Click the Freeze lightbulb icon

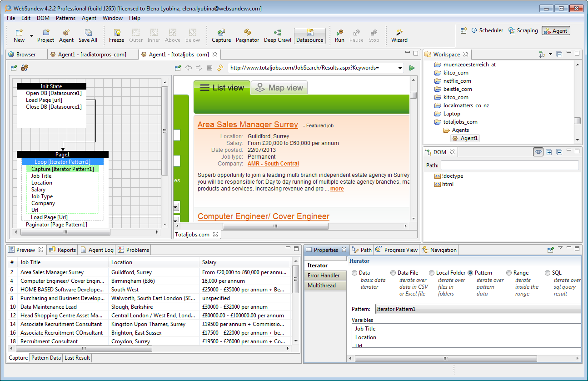(x=116, y=33)
